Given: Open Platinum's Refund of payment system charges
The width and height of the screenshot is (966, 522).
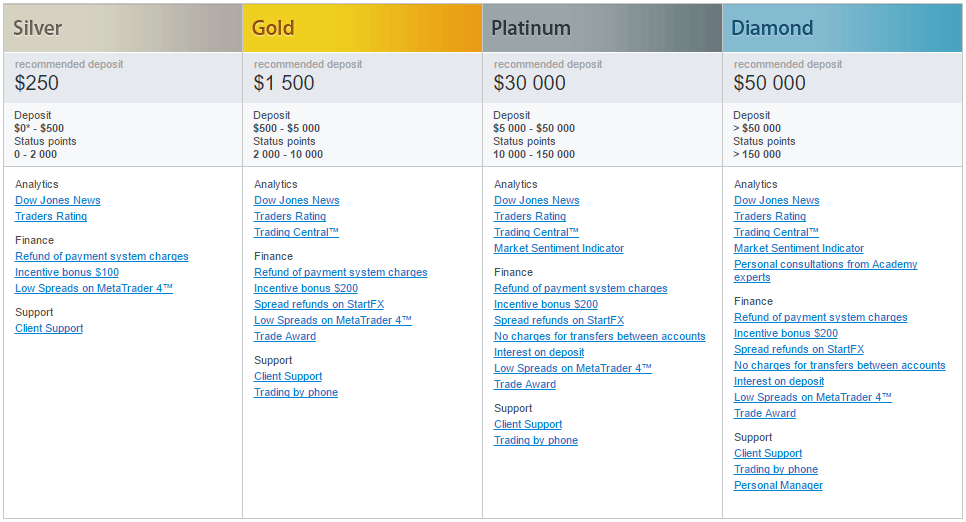Looking at the screenshot, I should click(x=580, y=288).
